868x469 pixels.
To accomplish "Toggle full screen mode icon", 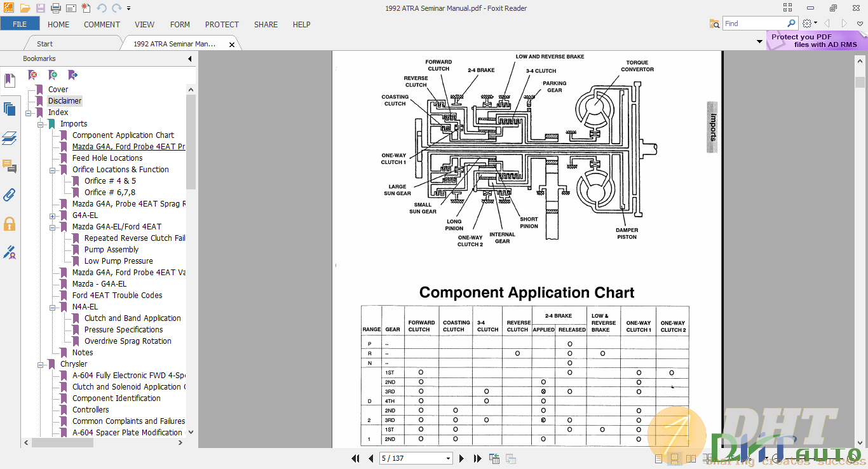I will coord(788,8).
